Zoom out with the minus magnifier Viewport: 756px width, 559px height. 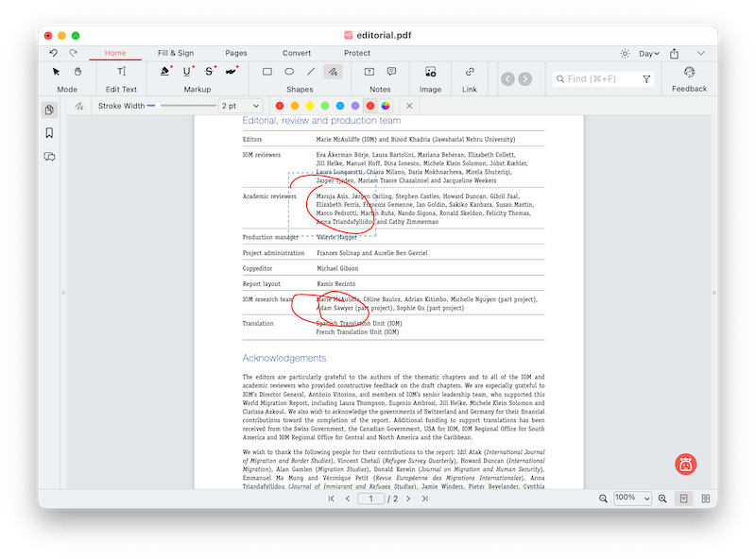[x=603, y=499]
